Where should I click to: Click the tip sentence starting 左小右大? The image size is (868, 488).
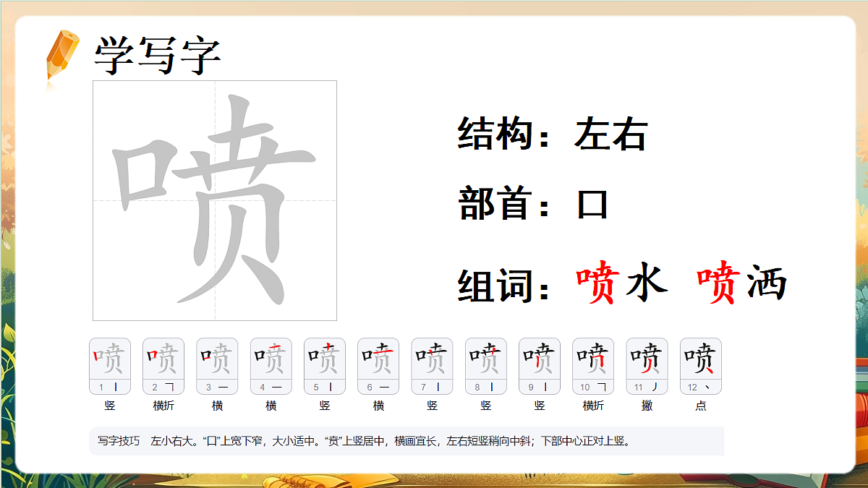coord(391,440)
